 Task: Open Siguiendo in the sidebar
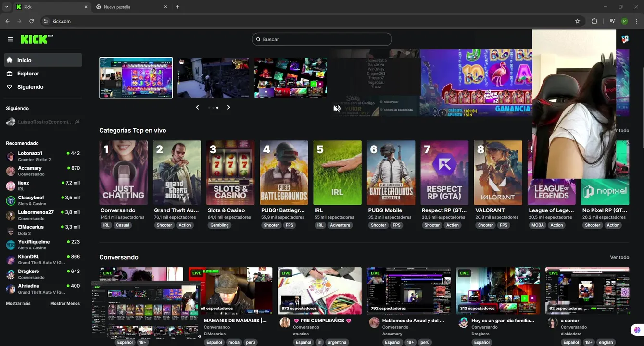[x=43, y=87]
